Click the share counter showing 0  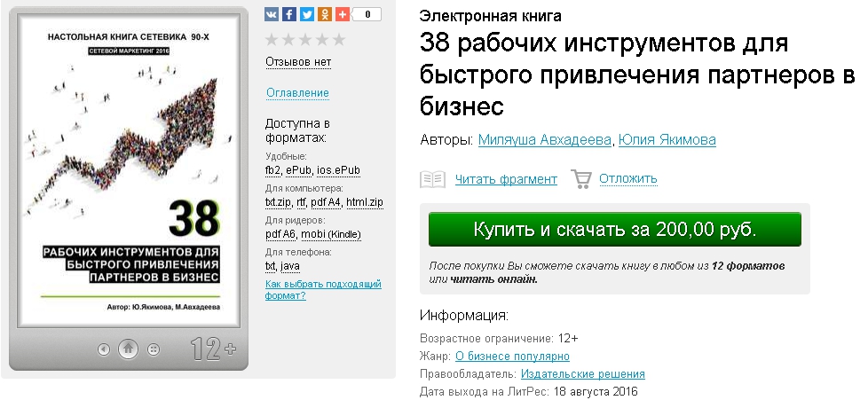click(x=367, y=14)
